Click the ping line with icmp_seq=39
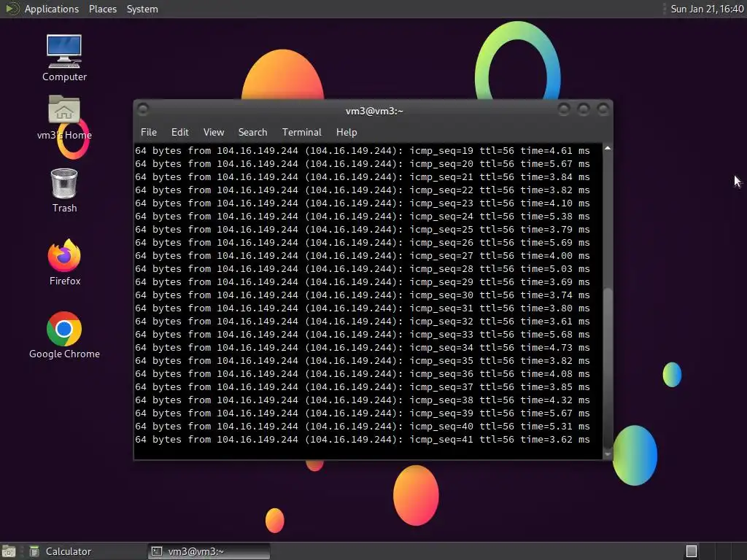The height and width of the screenshot is (560, 747). click(362, 413)
